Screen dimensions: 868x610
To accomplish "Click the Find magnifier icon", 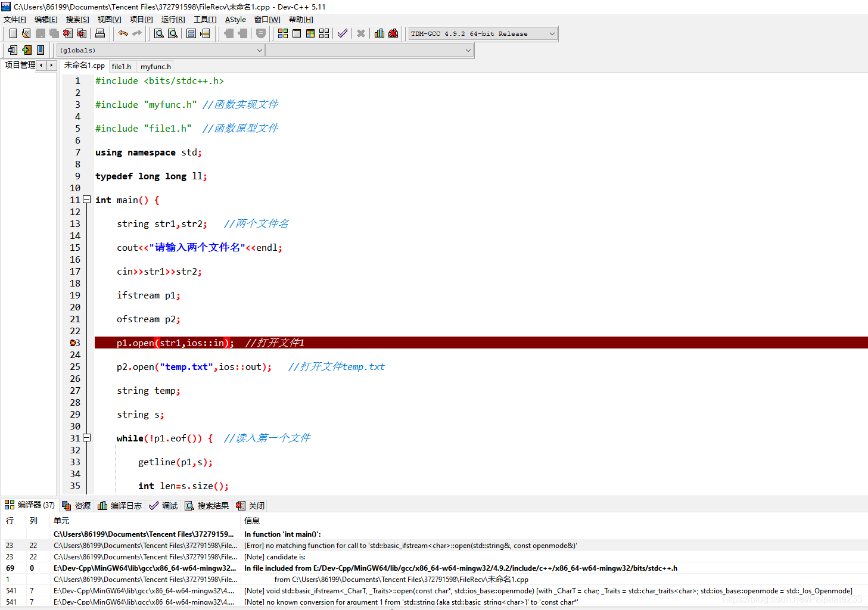I will [159, 33].
